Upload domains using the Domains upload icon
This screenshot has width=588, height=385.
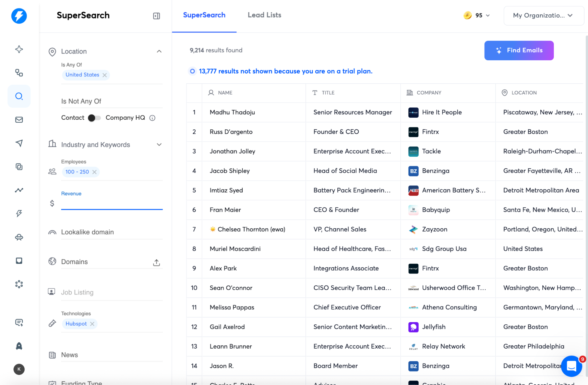tap(156, 262)
